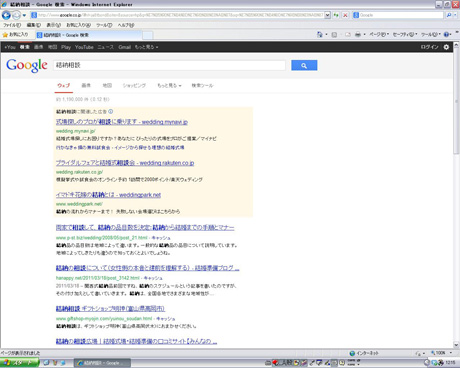
Task: Open the お気に入り(A) menu in menu bar
Action: click(78, 25)
